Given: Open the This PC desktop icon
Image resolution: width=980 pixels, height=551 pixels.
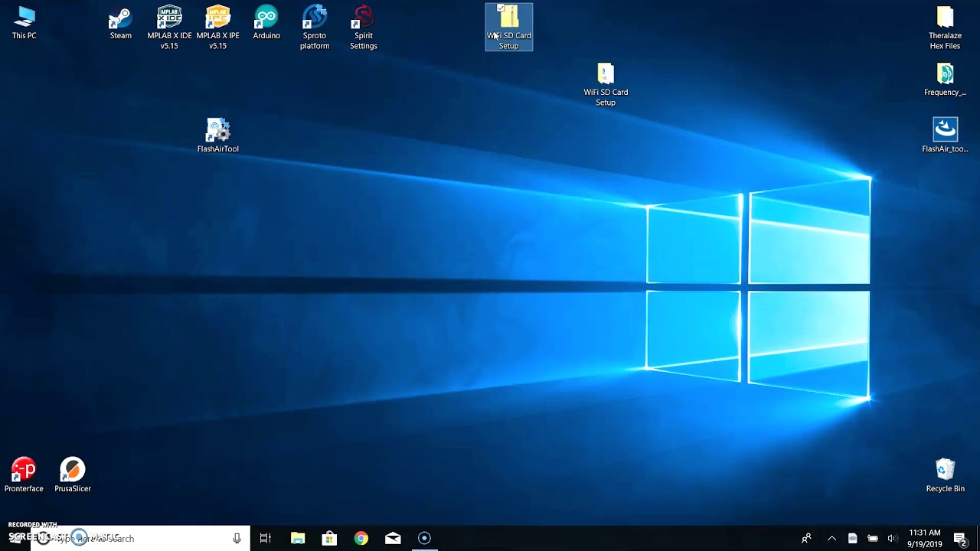Looking at the screenshot, I should click(x=24, y=23).
